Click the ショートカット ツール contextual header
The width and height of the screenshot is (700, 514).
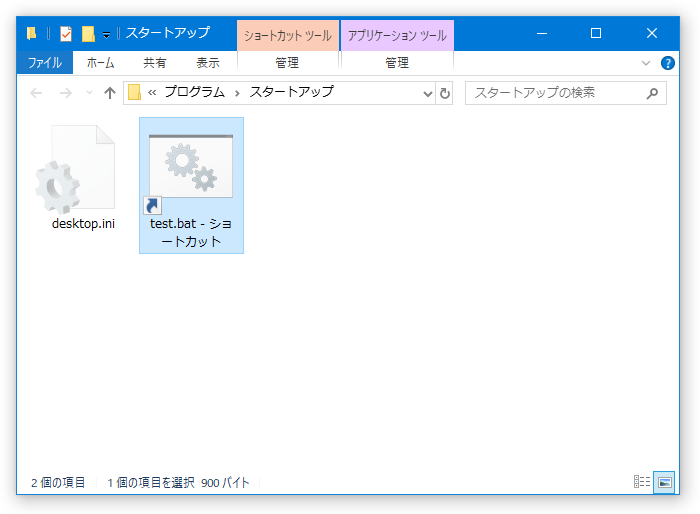[288, 35]
